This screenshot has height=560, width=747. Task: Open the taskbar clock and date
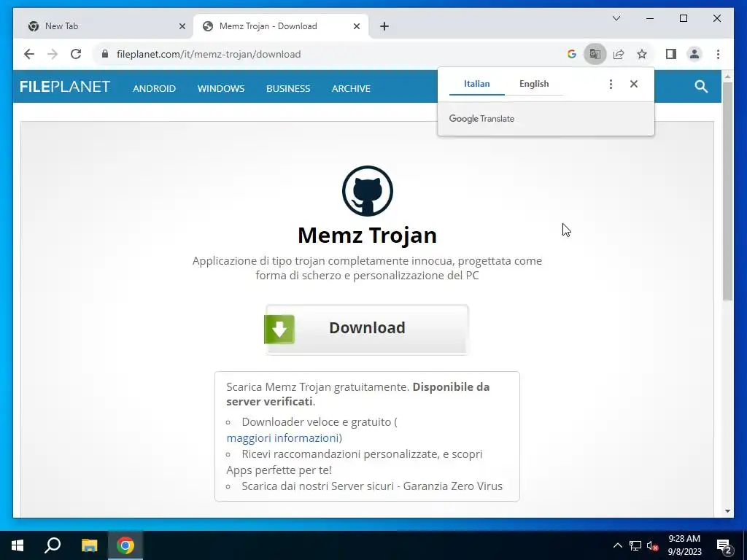click(x=684, y=545)
